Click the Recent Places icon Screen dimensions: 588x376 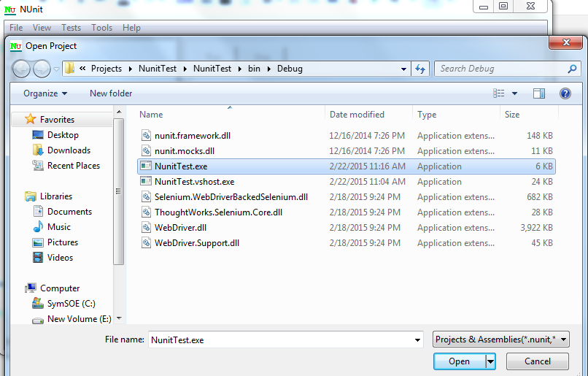(38, 166)
